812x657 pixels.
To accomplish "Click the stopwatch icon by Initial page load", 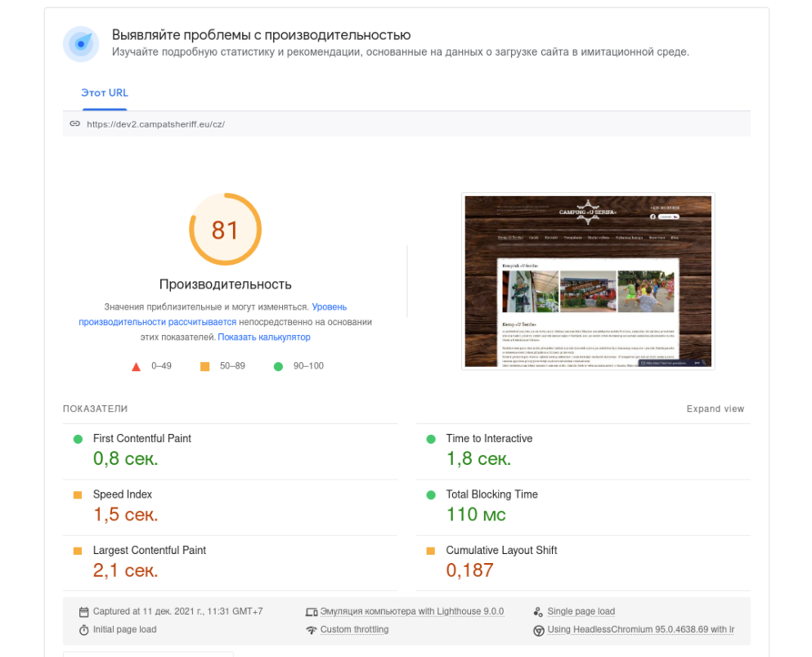I will coord(83,630).
